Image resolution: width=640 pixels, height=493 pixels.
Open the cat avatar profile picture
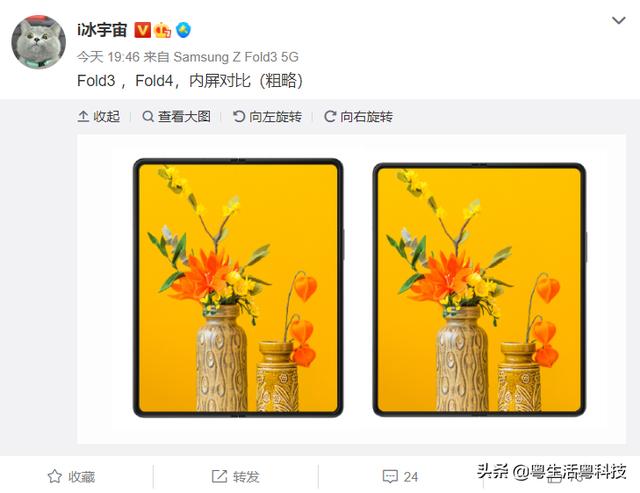coord(39,42)
